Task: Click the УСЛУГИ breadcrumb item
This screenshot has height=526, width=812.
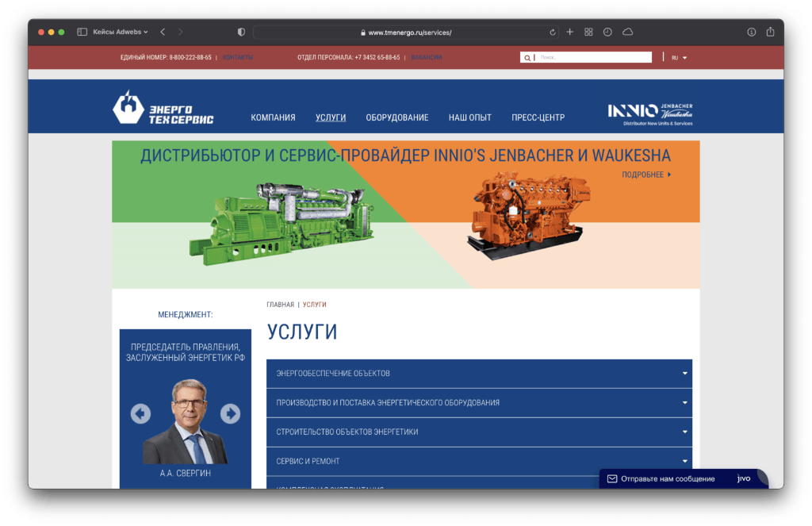Action: click(x=314, y=305)
